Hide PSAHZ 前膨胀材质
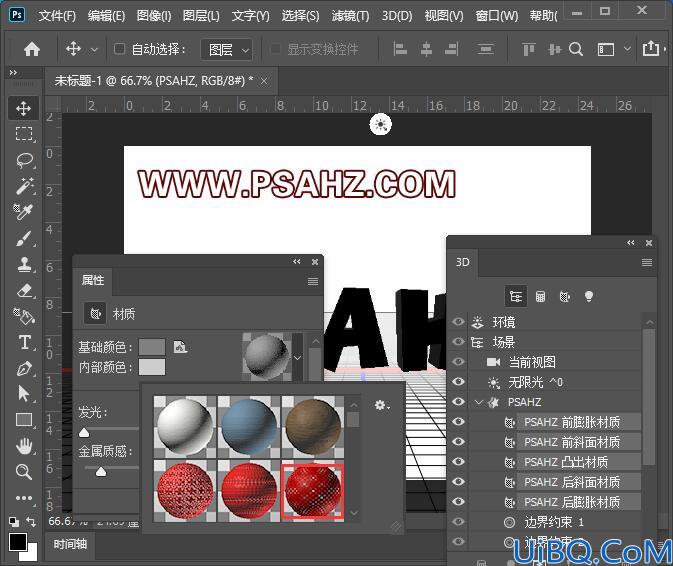 [458, 421]
